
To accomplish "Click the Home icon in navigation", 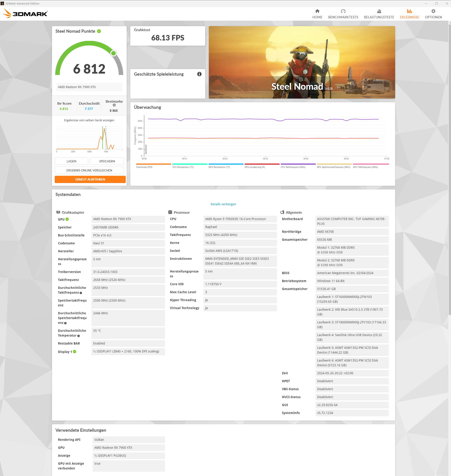I will coord(317,11).
